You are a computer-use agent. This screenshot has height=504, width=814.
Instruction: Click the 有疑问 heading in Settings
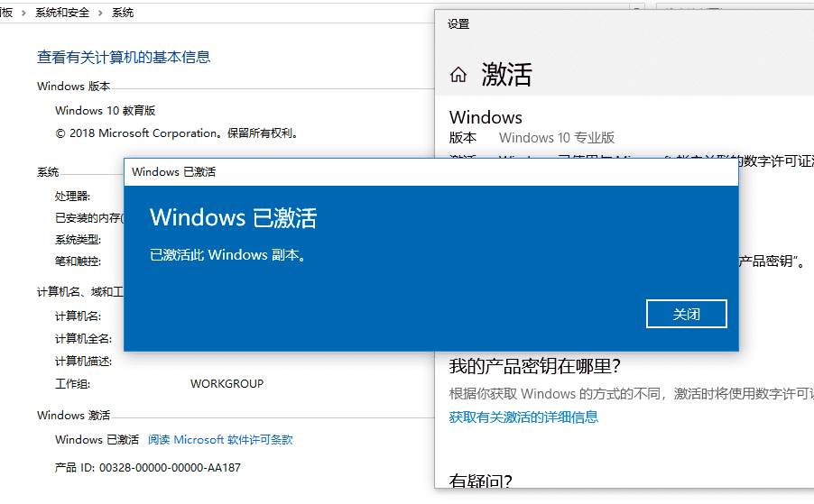[486, 481]
